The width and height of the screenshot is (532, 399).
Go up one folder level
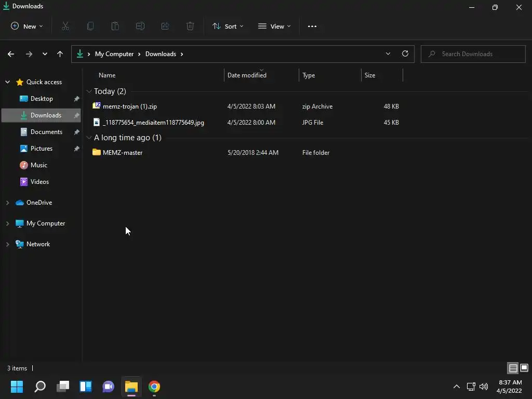click(60, 54)
